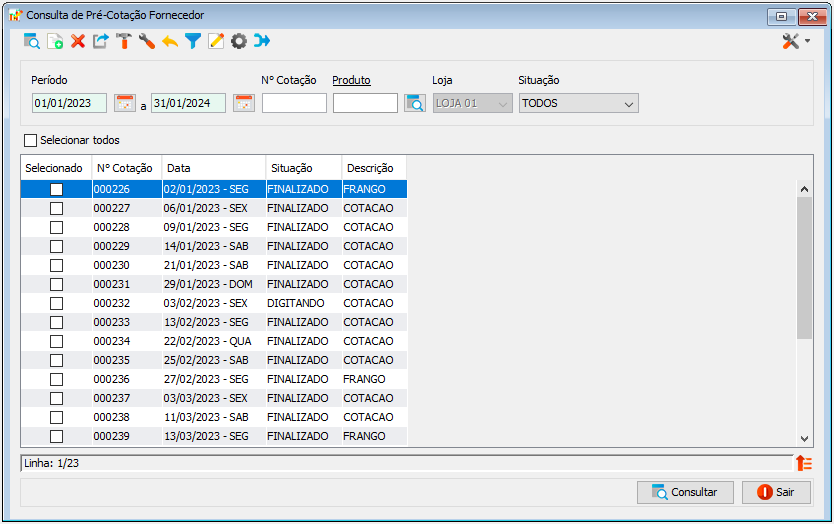
Task: Check the box for quotation 000234
Action: (56, 342)
